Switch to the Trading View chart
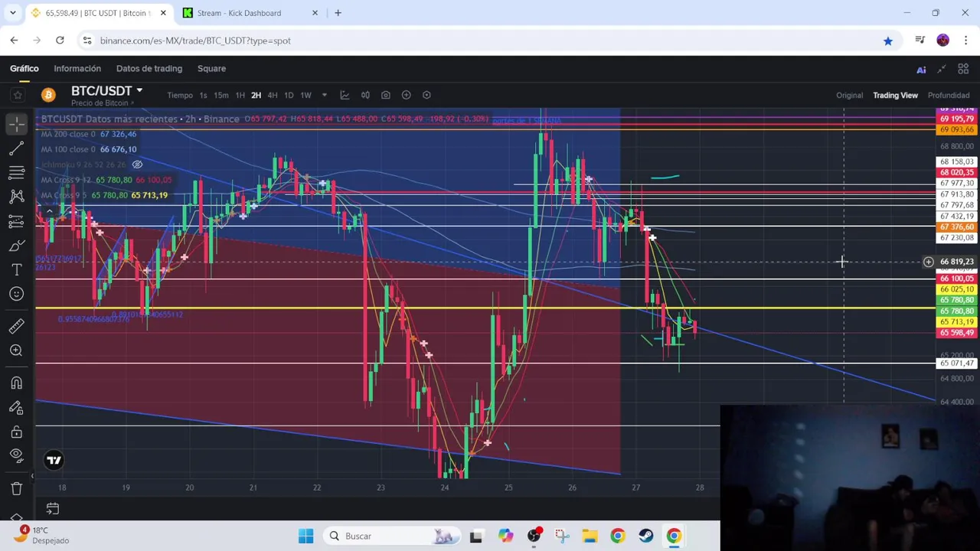The image size is (980, 551). click(895, 95)
